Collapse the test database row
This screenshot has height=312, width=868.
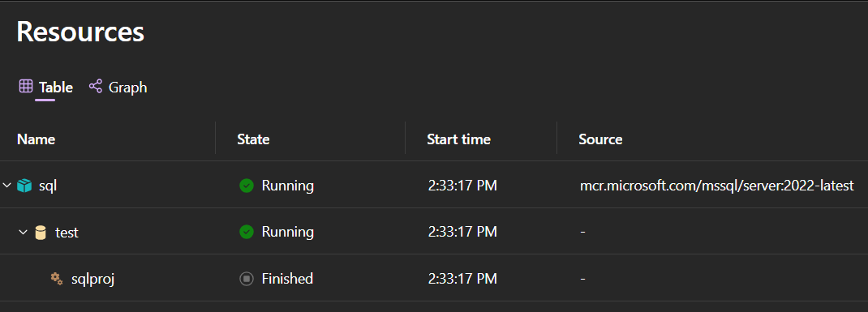coord(23,232)
